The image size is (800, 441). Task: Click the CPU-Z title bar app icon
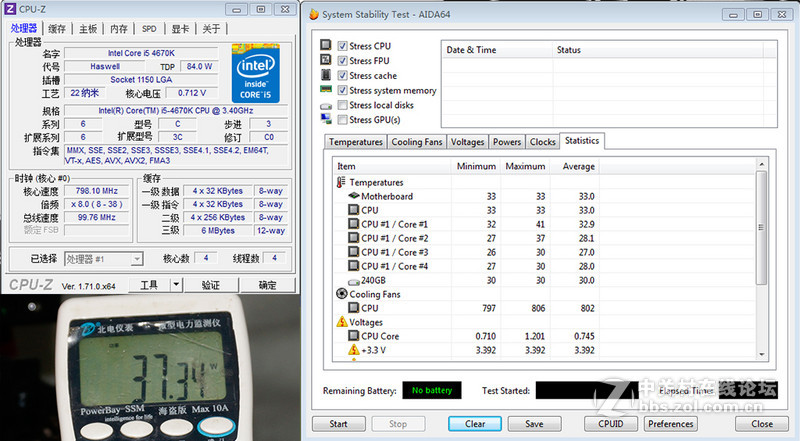pyautogui.click(x=11, y=9)
